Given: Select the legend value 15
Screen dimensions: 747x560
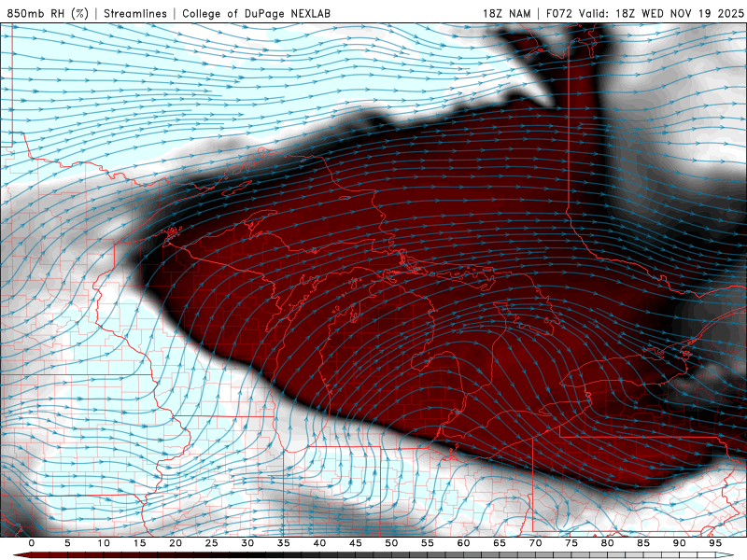Looking at the screenshot, I should 139,543.
